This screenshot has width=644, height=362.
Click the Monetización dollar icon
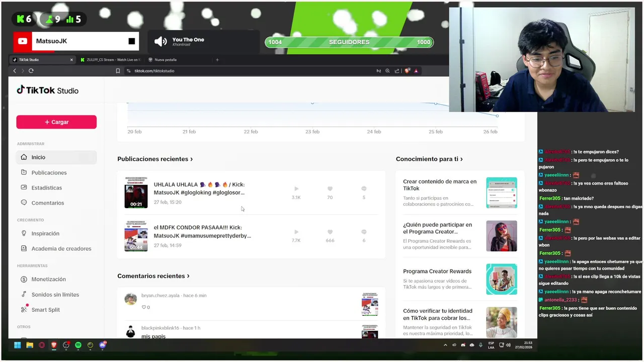click(x=24, y=279)
